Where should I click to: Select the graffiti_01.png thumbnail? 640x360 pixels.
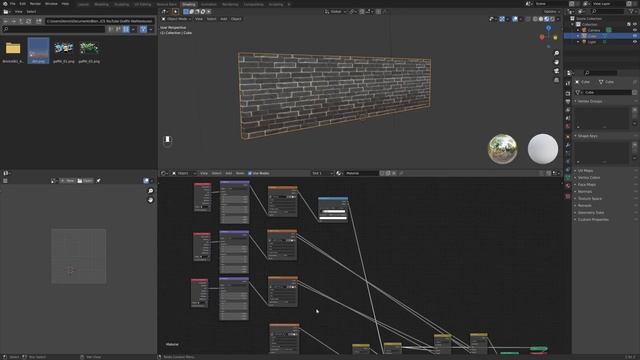coord(64,49)
